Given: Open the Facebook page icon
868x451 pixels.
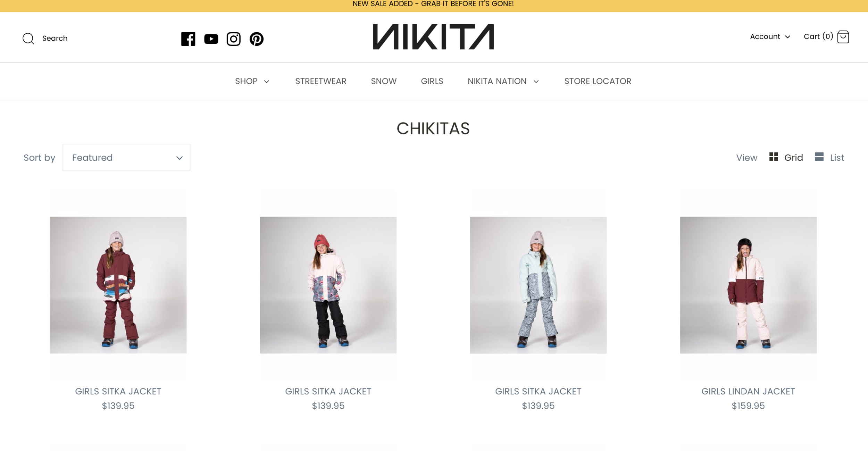Looking at the screenshot, I should (x=188, y=39).
